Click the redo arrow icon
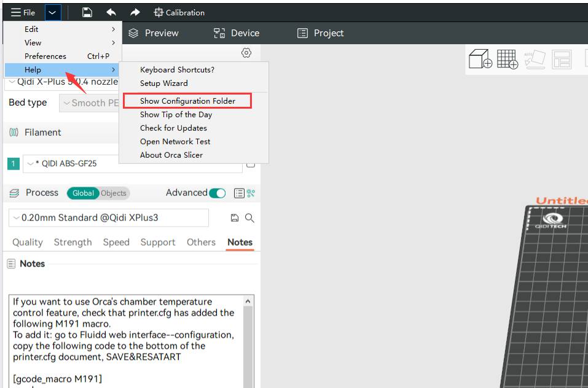Viewport: 588px width, 388px height. coord(135,12)
